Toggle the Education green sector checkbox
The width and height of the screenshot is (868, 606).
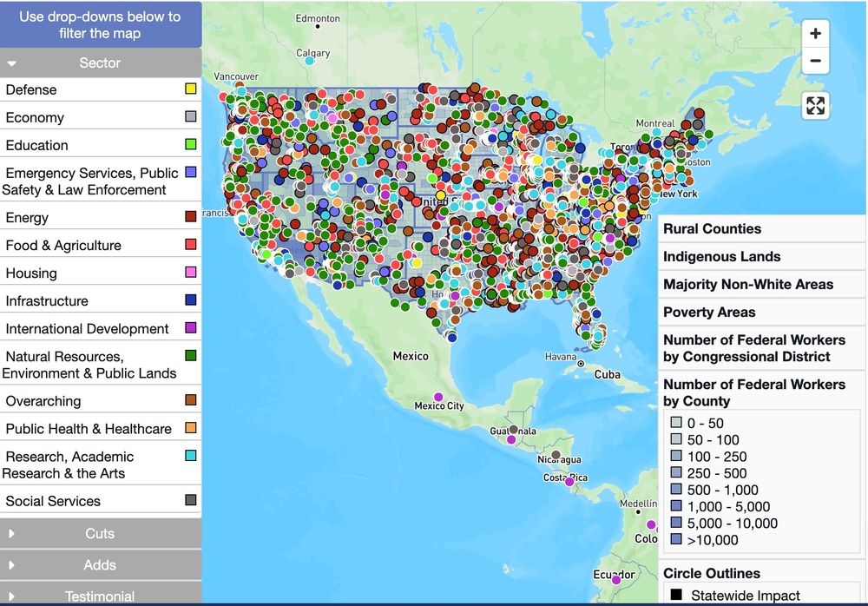click(190, 144)
